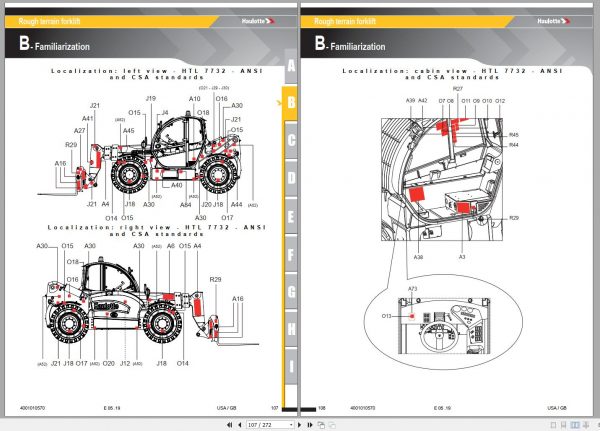600x431 pixels.
Task: Select the highlighted section tab B
Action: 290,103
